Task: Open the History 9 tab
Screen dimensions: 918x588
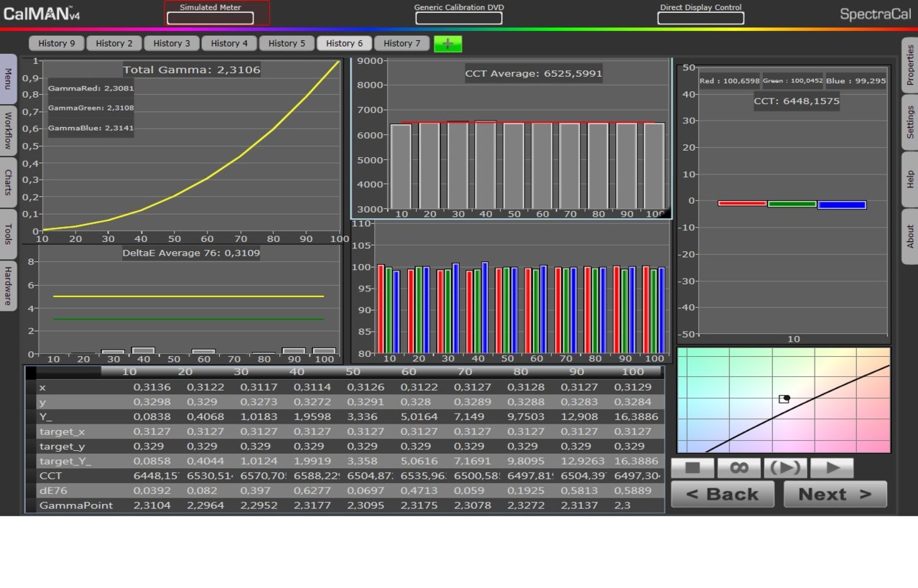Action: pos(57,43)
